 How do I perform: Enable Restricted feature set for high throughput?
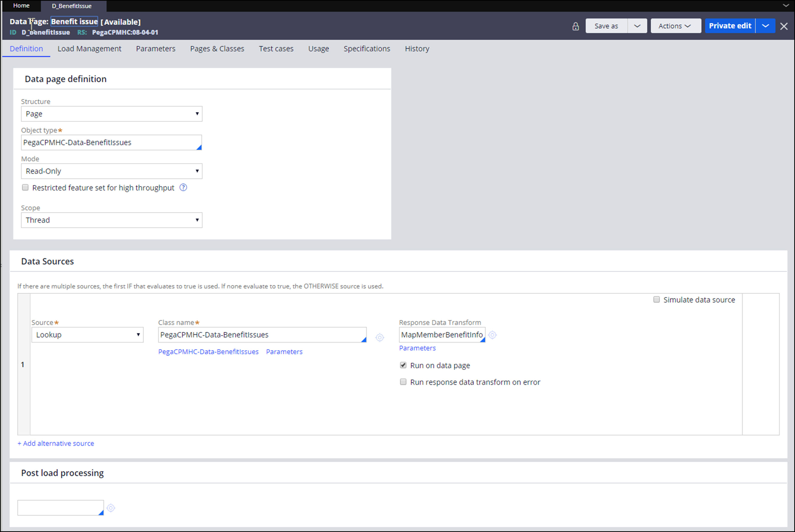(25, 187)
